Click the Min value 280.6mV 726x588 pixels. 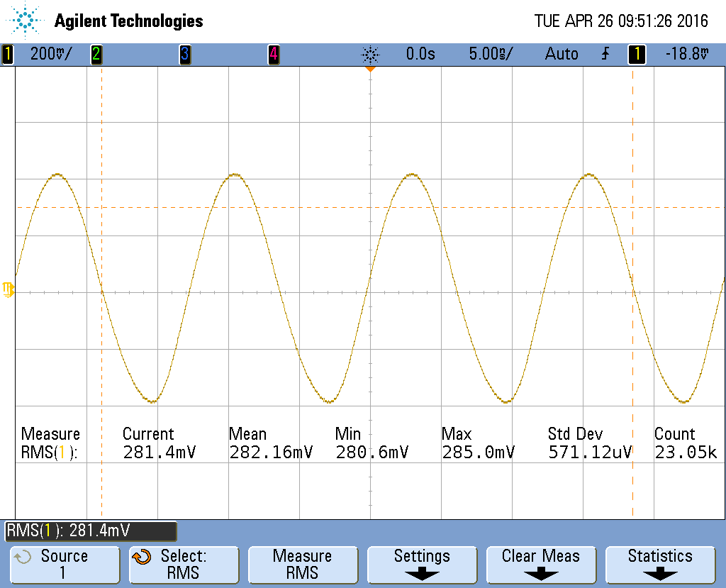372,452
